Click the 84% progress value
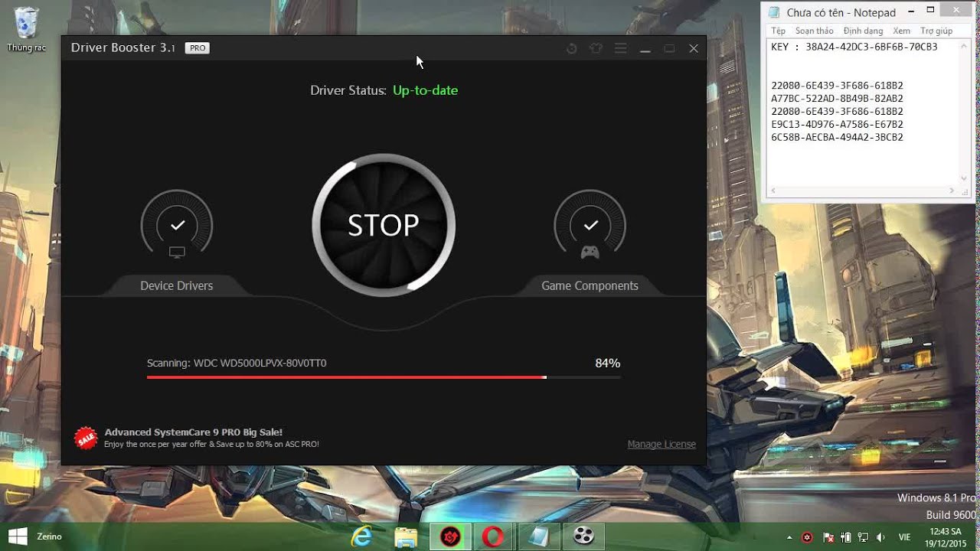Image resolution: width=980 pixels, height=551 pixels. pyautogui.click(x=608, y=363)
